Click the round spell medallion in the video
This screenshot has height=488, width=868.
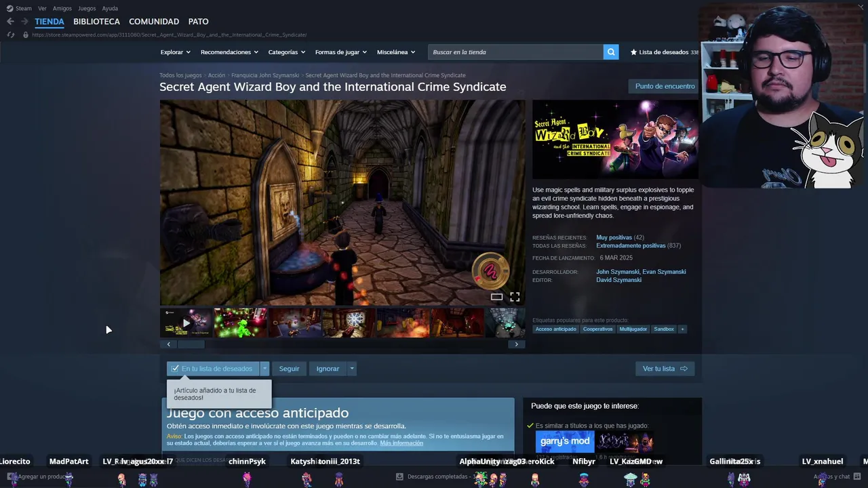coord(490,270)
